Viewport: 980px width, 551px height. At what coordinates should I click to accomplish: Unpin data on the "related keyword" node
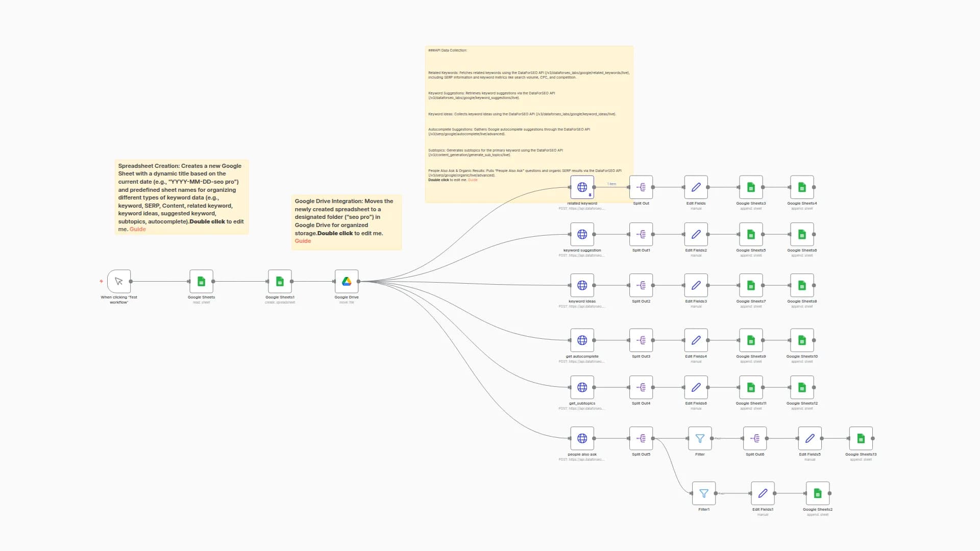coord(590,194)
